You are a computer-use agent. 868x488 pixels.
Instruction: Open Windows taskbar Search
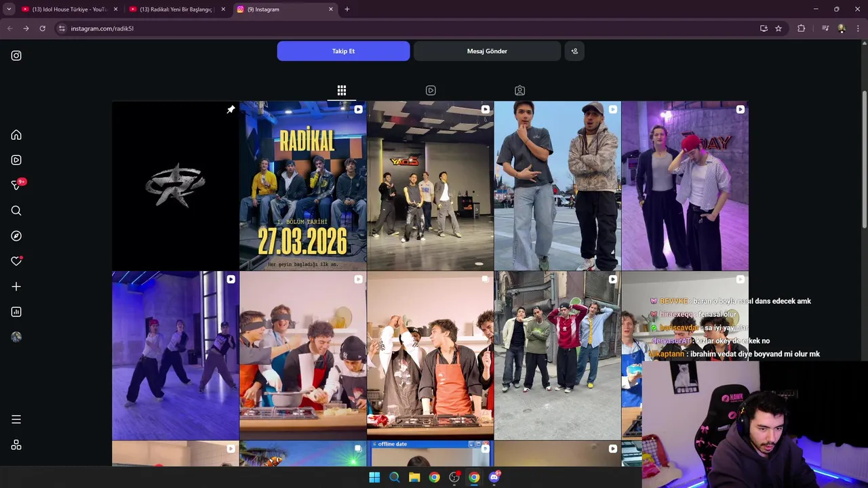[x=394, y=477]
